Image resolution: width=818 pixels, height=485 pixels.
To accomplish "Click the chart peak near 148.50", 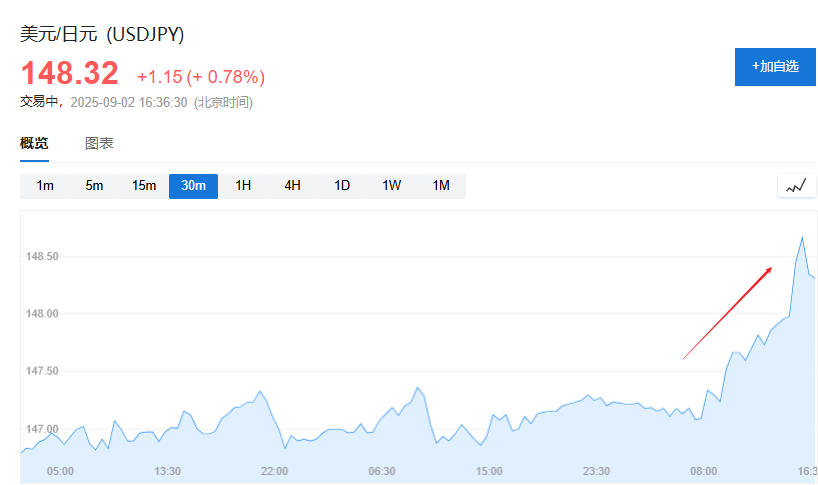I will click(802, 238).
